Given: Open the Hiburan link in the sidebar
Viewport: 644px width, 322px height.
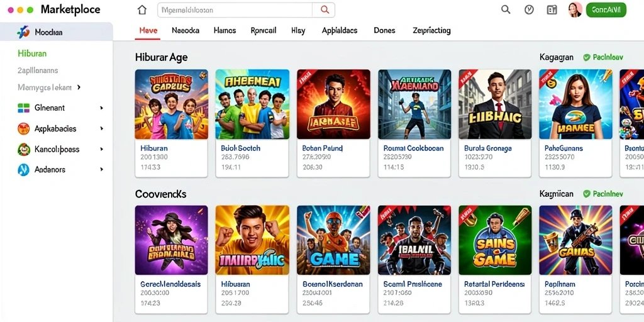Looking at the screenshot, I should pyautogui.click(x=32, y=53).
